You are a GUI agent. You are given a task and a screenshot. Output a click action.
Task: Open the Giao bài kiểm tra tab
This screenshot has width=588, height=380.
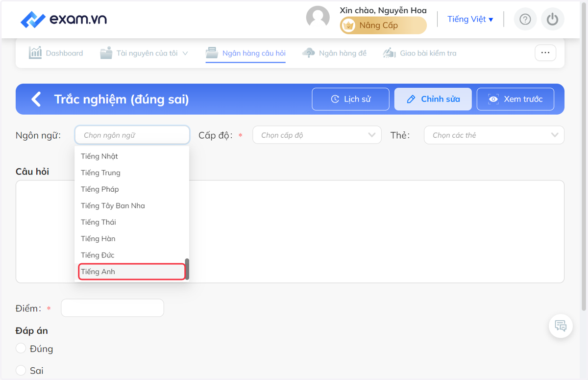[x=419, y=53]
